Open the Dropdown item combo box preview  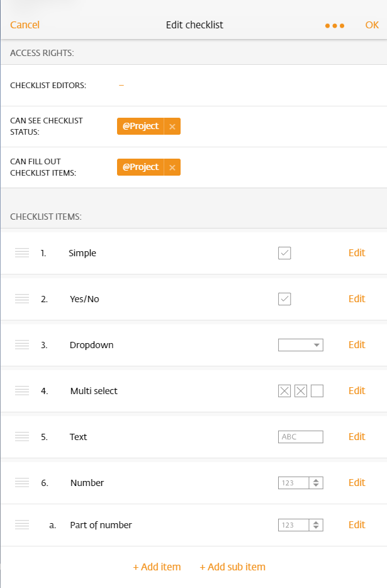click(301, 345)
